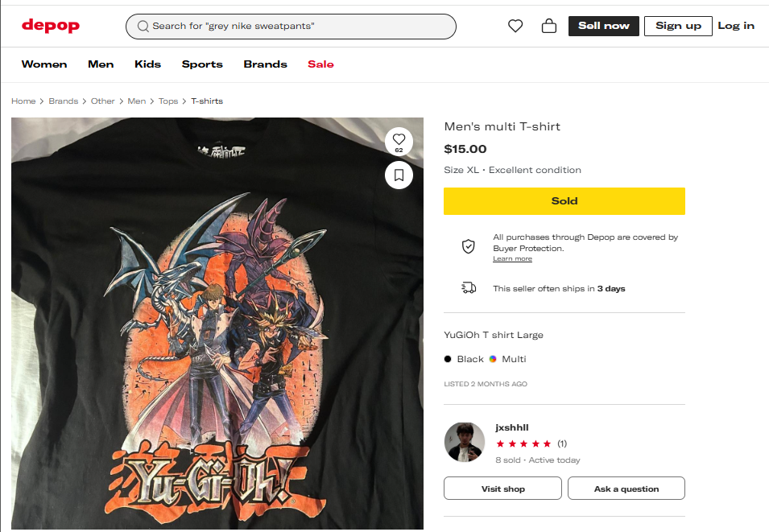This screenshot has height=532, width=769.
Task: Open the Sale menu item
Action: pyautogui.click(x=320, y=64)
